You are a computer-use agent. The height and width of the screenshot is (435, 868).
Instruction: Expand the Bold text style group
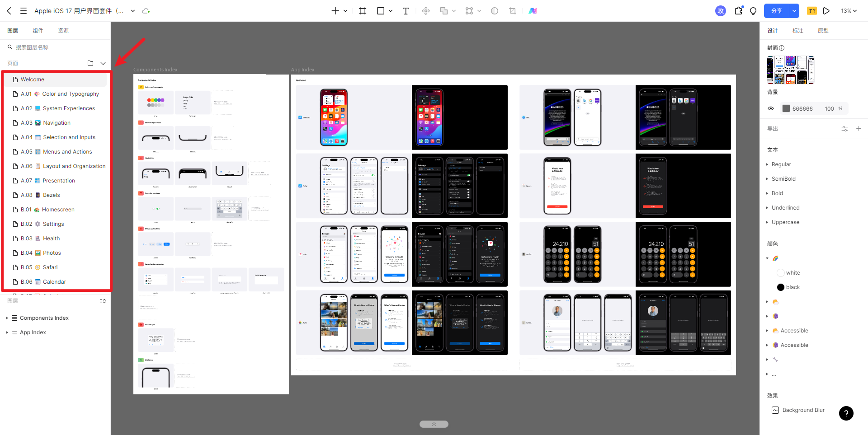767,193
